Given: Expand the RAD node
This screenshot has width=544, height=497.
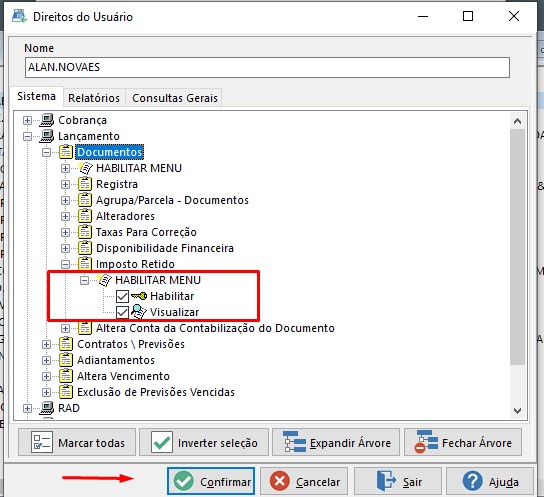Looking at the screenshot, I should tap(27, 409).
